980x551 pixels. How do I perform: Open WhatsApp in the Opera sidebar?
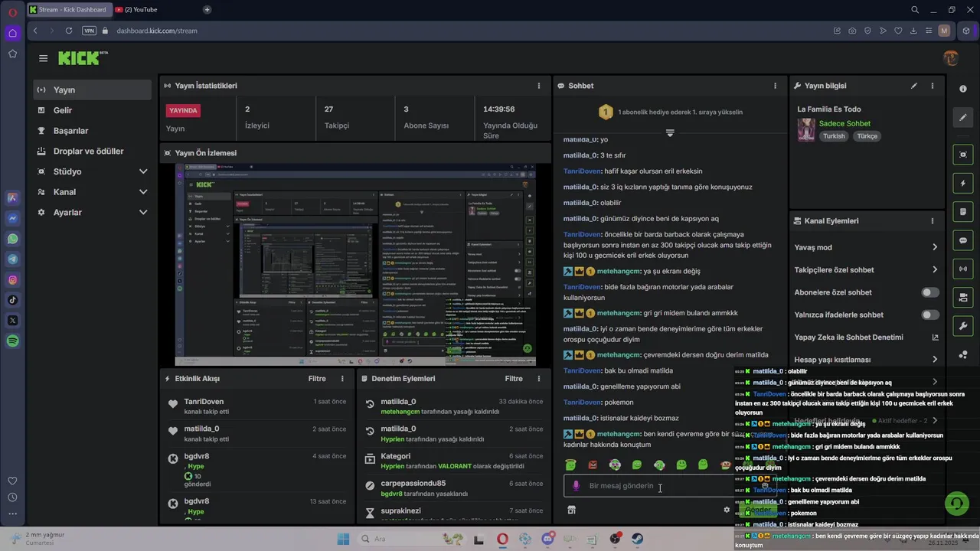[x=12, y=239]
